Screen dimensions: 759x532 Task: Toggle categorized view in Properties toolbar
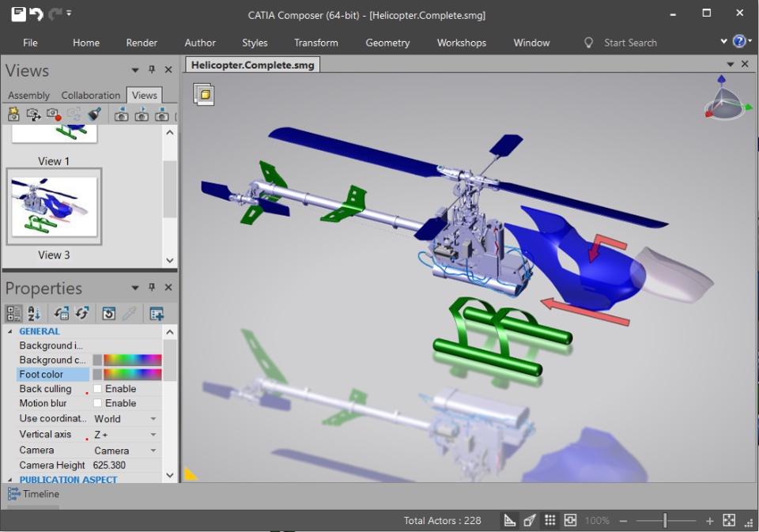pos(13,314)
